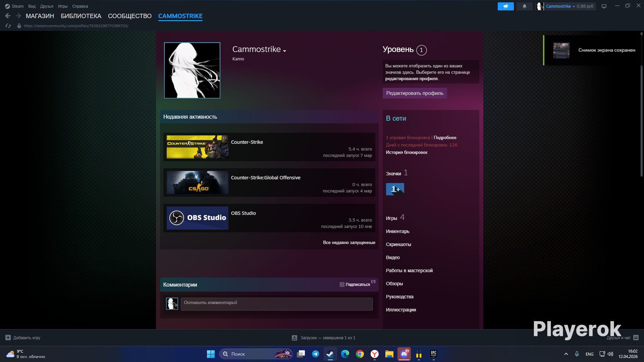Open the Друзья menu
The image size is (644, 362).
pyautogui.click(x=47, y=6)
